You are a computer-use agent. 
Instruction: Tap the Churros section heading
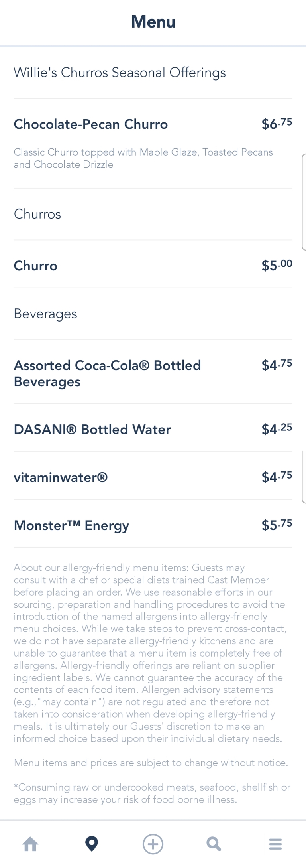[x=37, y=214]
